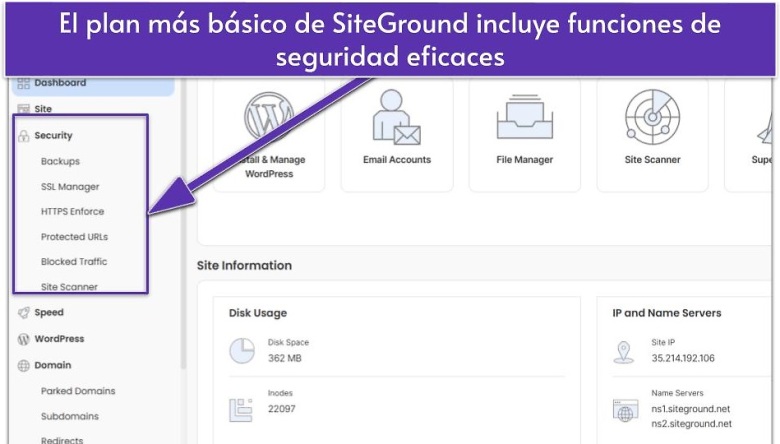Click the Site Scanner radar icon

[x=652, y=116]
